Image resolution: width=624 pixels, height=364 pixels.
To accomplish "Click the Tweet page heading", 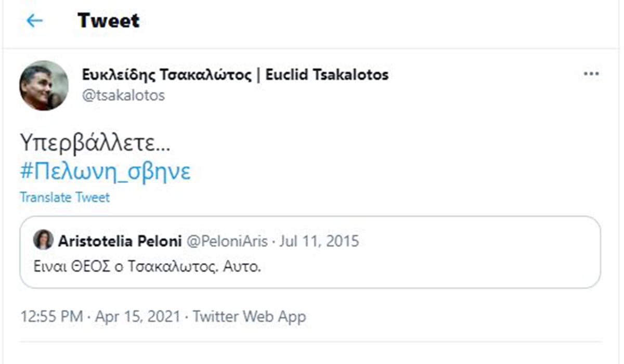I will [x=108, y=21].
